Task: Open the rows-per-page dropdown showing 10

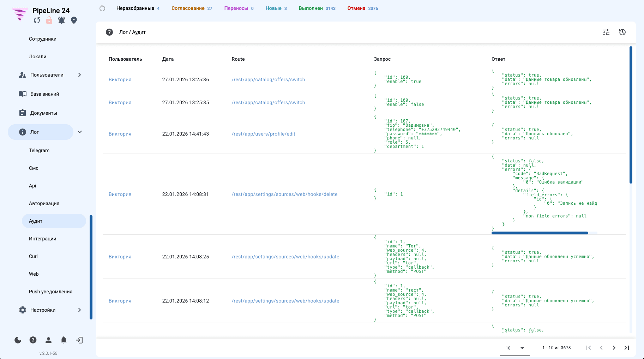Action: click(x=515, y=348)
